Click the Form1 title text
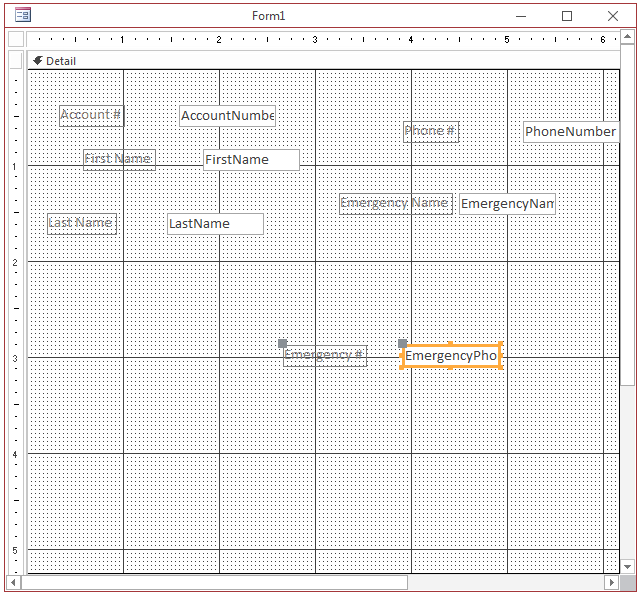641x596 pixels. [269, 16]
